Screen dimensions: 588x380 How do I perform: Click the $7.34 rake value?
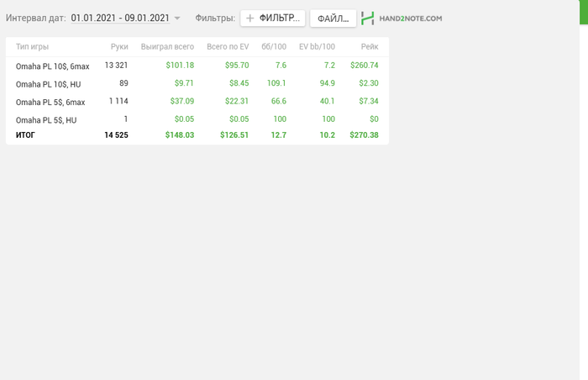[x=369, y=101]
